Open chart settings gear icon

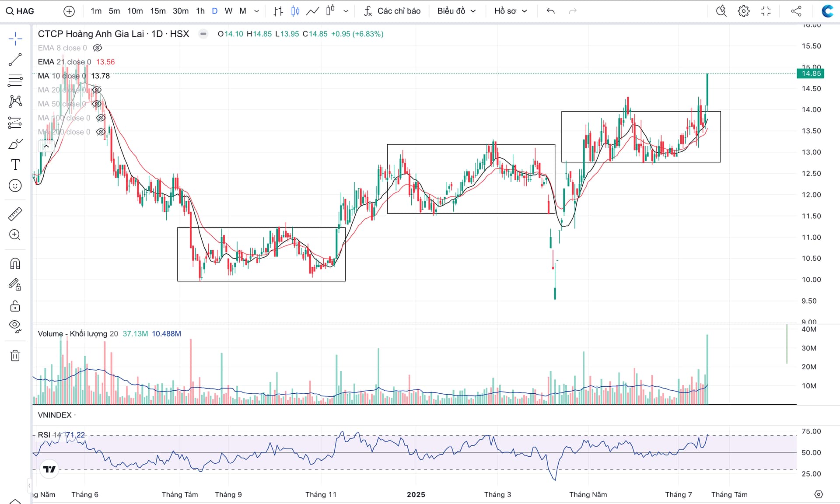point(743,11)
